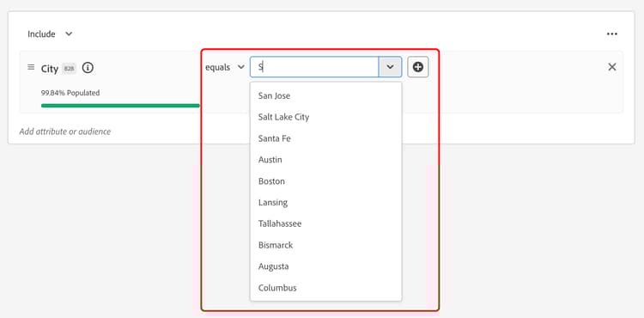Click the plus add value button
Image resolution: width=644 pixels, height=318 pixels.
coord(417,67)
